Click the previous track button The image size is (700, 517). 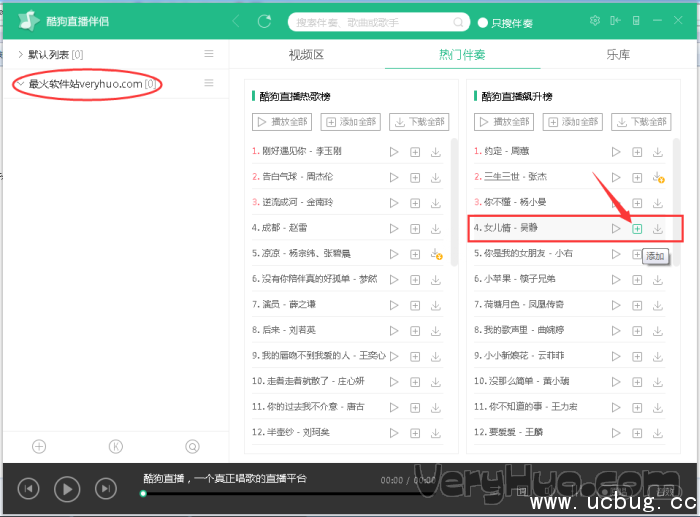tap(29, 488)
